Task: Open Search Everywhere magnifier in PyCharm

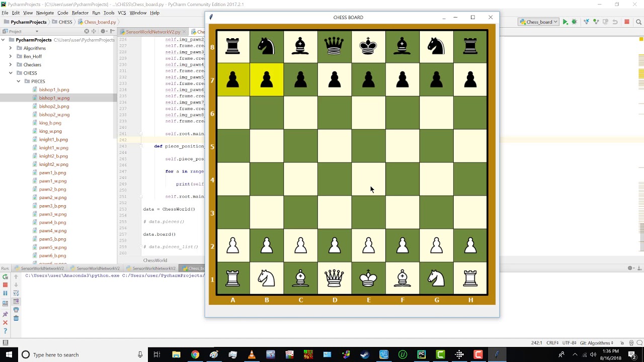Action: (x=638, y=22)
